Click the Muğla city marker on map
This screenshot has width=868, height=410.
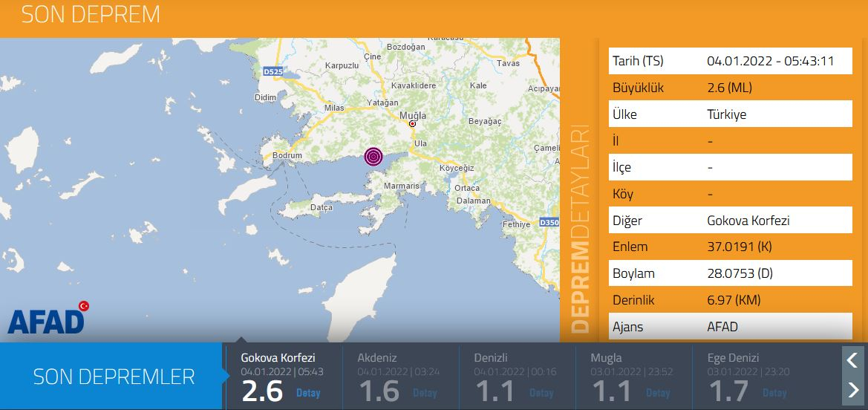[413, 124]
